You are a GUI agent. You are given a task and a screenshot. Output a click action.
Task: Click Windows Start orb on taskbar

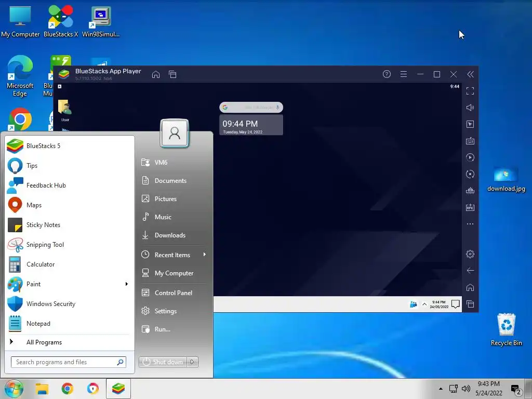(x=14, y=389)
